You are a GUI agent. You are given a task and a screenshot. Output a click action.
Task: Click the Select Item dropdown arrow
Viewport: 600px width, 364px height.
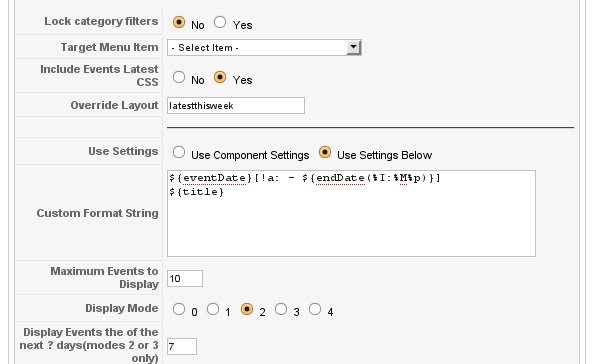[354, 48]
